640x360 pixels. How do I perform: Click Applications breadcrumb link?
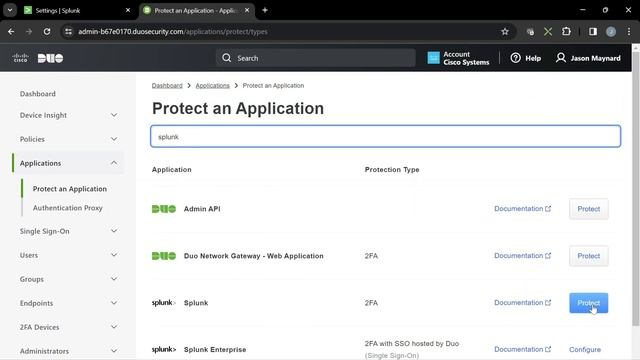[212, 85]
